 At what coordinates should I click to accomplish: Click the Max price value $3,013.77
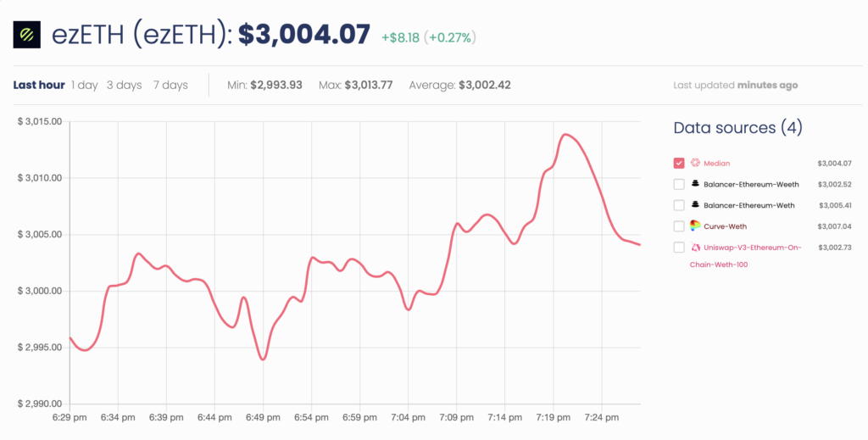coord(368,85)
